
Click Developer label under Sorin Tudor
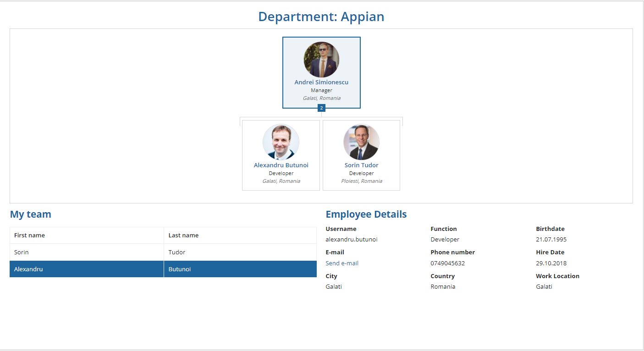tap(362, 174)
